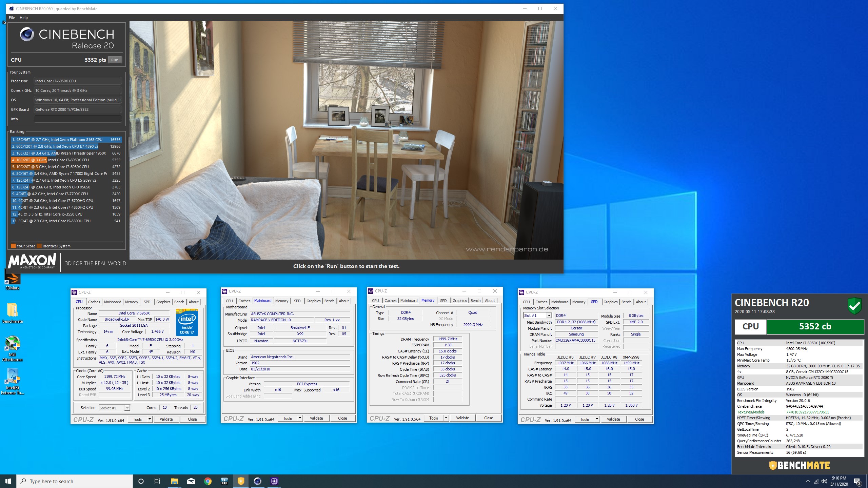Open Cortana circle icon in taskbar
The image size is (868, 488).
(x=141, y=481)
